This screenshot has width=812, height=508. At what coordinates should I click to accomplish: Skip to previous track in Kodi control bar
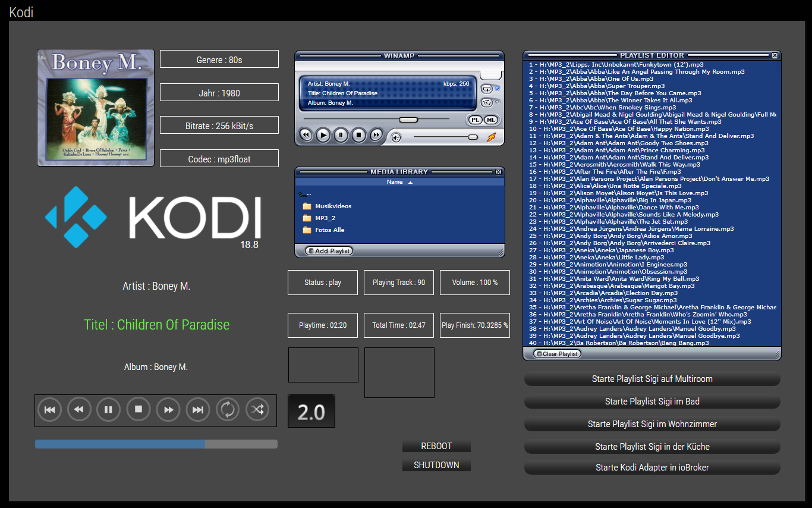pyautogui.click(x=49, y=410)
